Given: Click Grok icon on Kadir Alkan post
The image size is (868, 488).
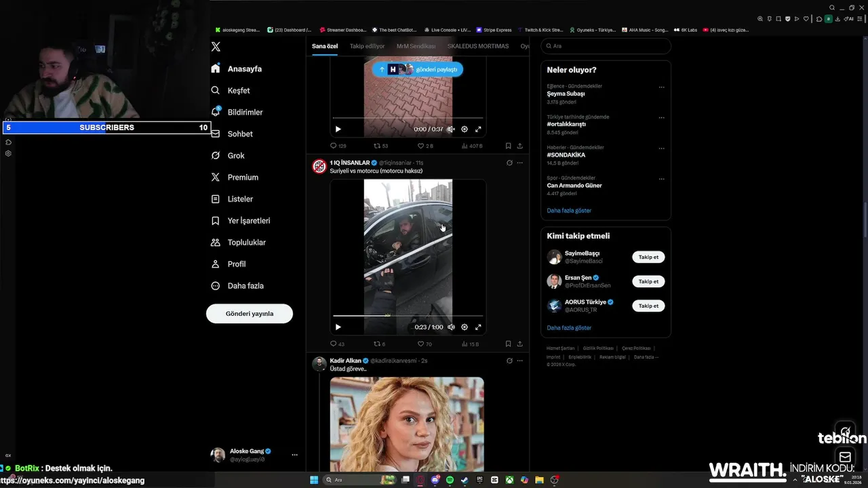Looking at the screenshot, I should pos(509,361).
